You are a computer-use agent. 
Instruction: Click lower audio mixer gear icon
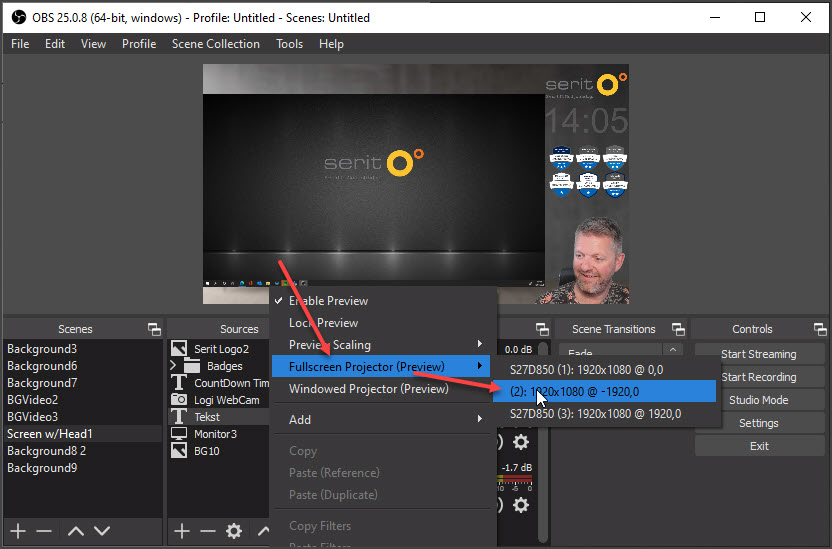coord(521,504)
